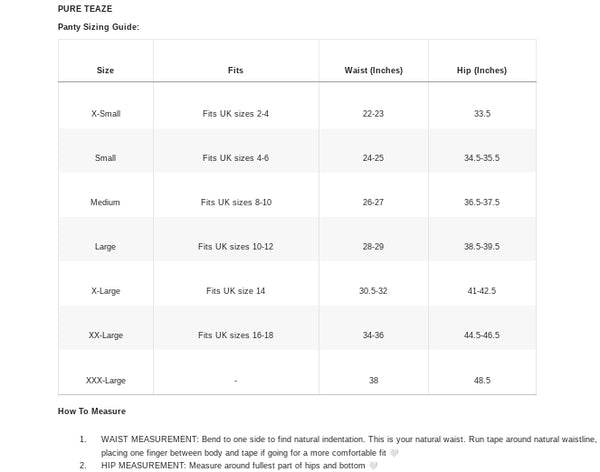This screenshot has height=472, width=600.
Task: Click the heart icon after hip measurement text
Action: 373,466
